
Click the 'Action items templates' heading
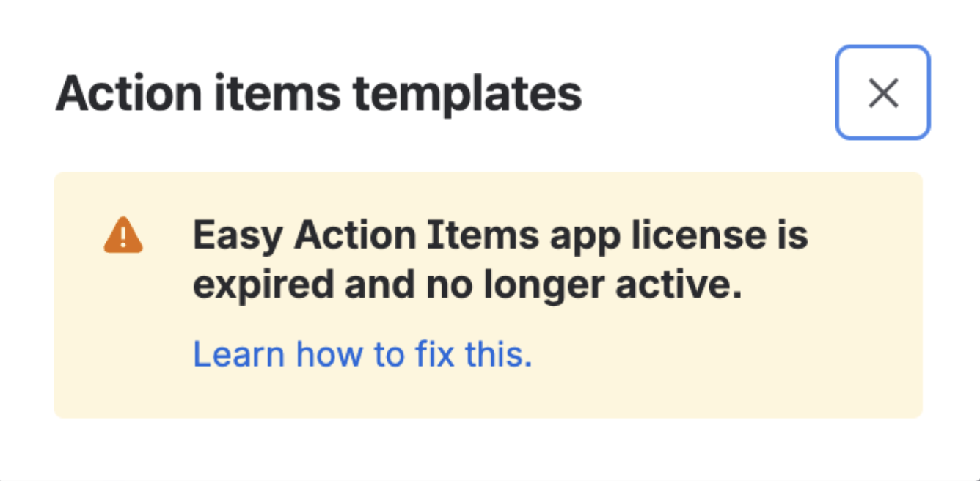coord(318,94)
